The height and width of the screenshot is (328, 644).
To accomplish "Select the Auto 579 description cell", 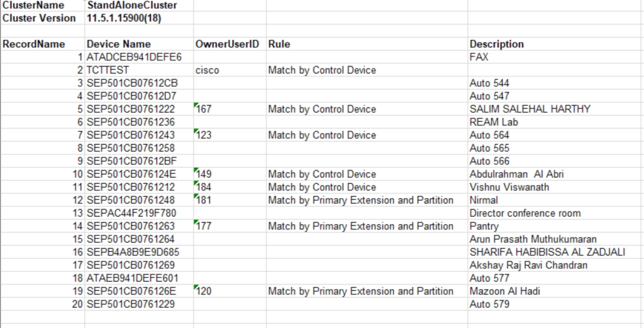I will click(489, 304).
